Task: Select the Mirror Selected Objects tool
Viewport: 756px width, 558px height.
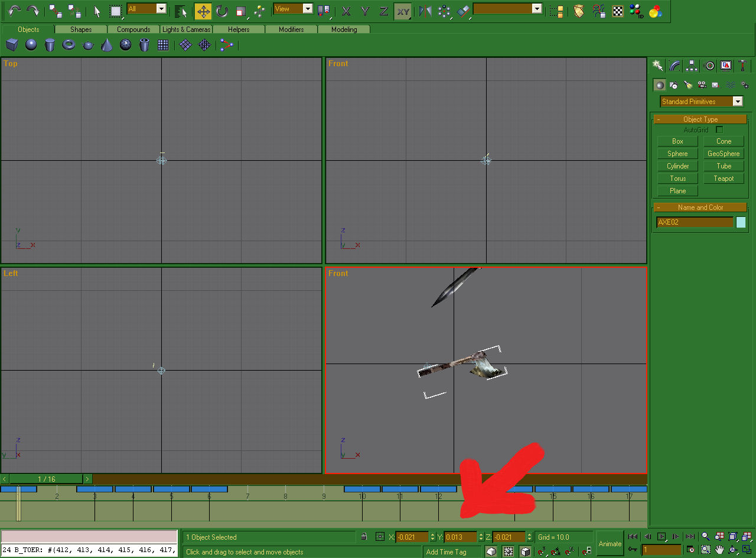Action: pos(425,11)
